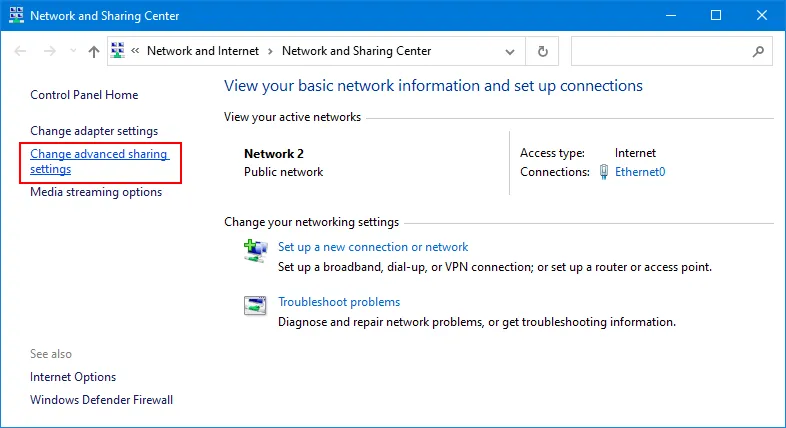786x428 pixels.
Task: Open Change adapter settings
Action: point(94,131)
